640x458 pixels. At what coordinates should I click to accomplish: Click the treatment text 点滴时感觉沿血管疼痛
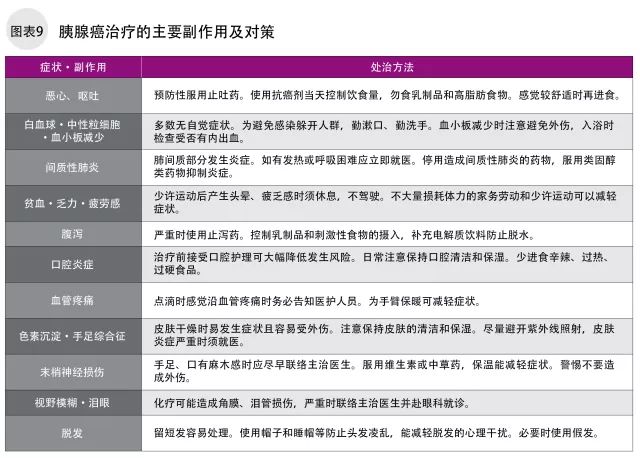[207, 301]
